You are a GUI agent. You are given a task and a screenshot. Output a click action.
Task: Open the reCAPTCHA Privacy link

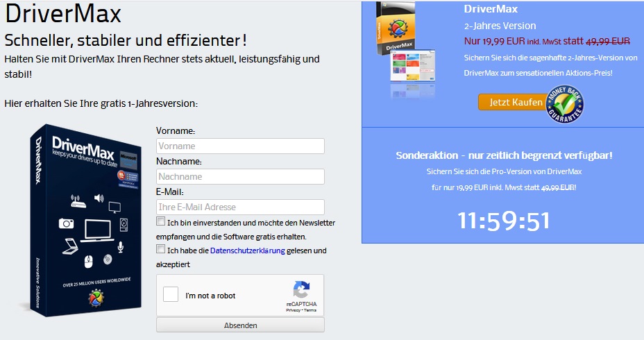coord(293,310)
